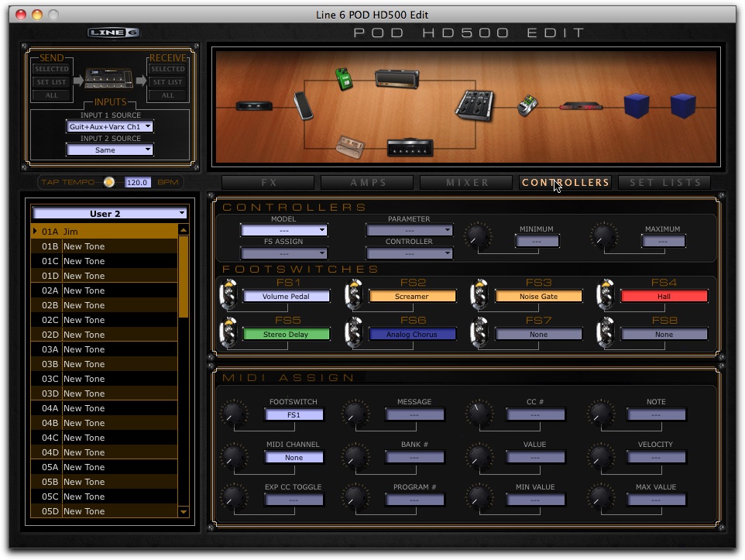
Task: Open the Input 2 Source dropdown
Action: click(108, 149)
